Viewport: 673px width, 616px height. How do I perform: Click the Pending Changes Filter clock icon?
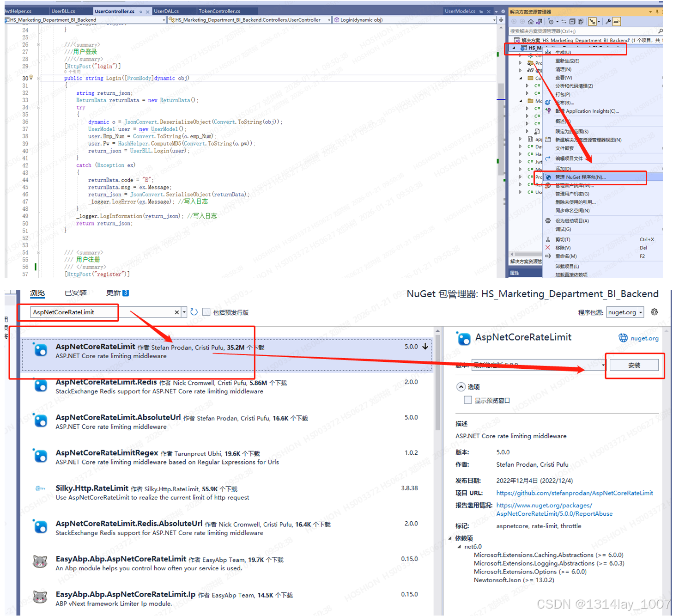pos(551,21)
